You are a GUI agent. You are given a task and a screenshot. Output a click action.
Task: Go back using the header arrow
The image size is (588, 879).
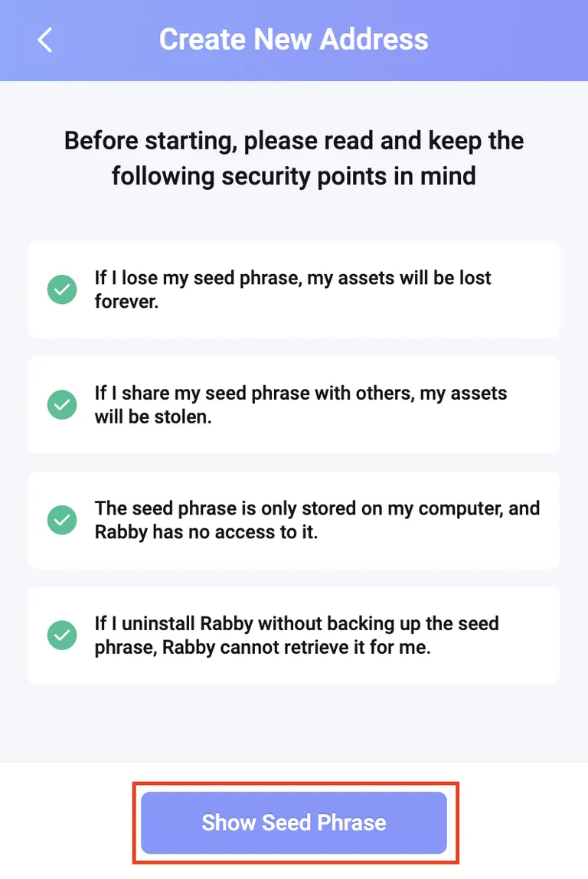click(x=45, y=40)
